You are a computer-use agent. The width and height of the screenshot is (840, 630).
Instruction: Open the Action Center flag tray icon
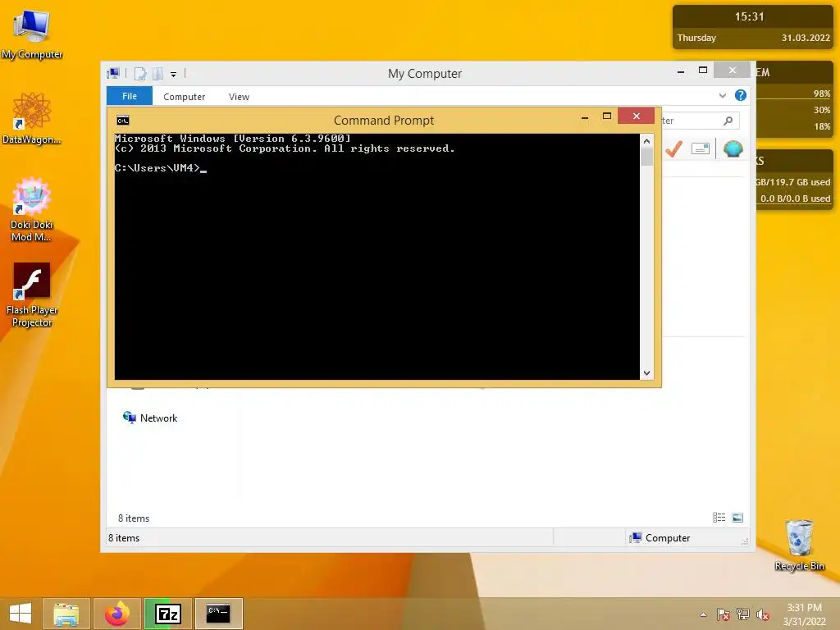click(x=724, y=614)
